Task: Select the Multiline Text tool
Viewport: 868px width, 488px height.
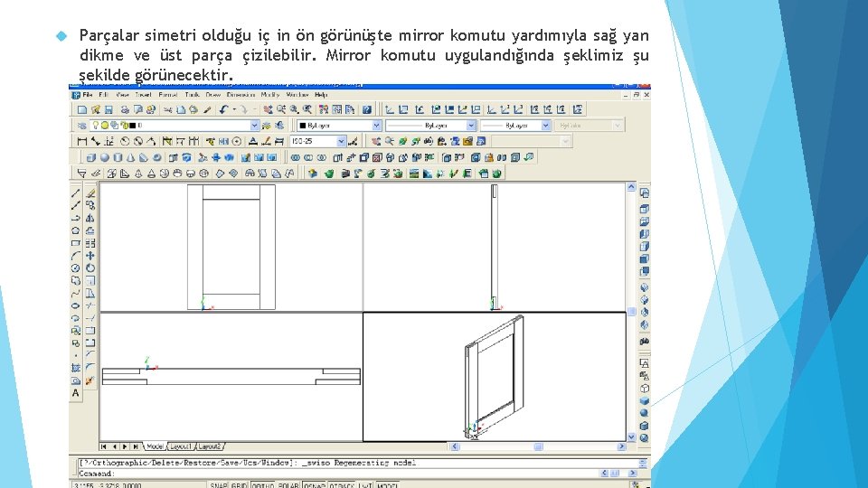Action: click(x=76, y=393)
